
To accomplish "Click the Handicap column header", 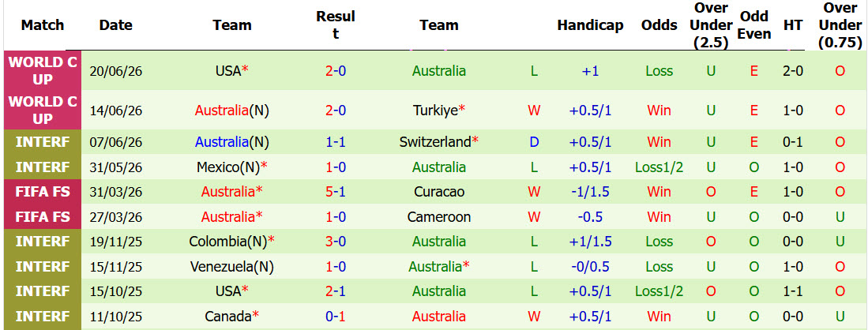I will point(590,25).
